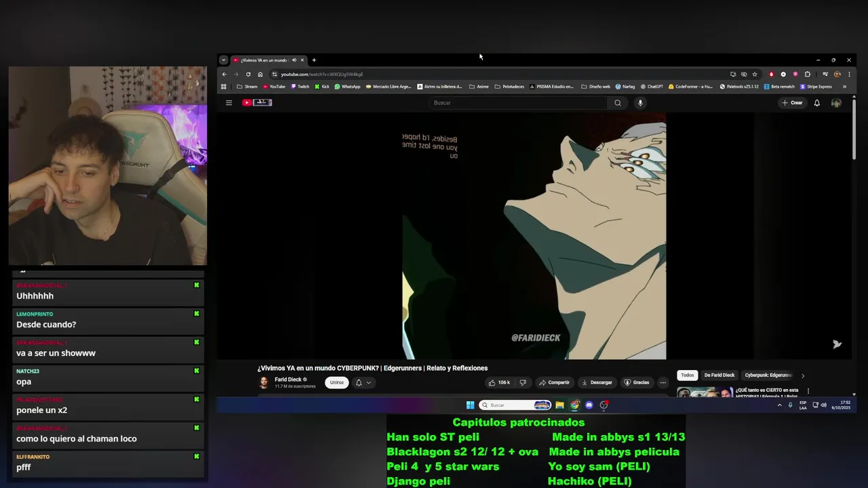868x488 pixels.
Task: Go back with the browser back arrow
Action: pos(224,74)
